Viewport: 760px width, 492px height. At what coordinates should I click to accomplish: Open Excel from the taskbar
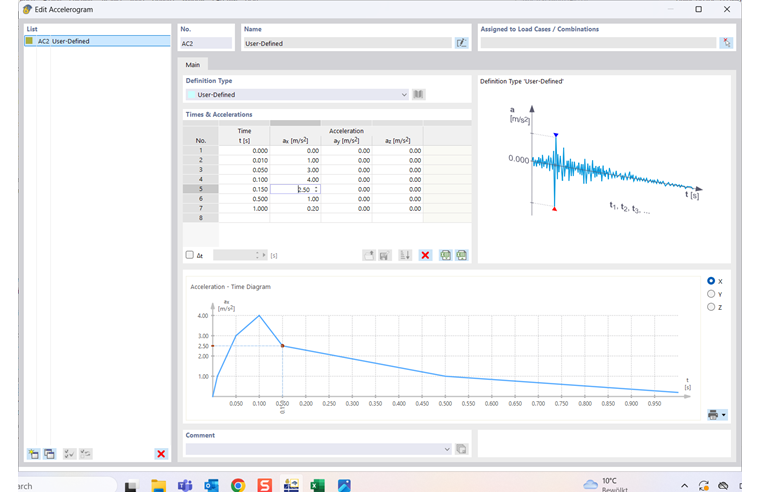(x=317, y=485)
